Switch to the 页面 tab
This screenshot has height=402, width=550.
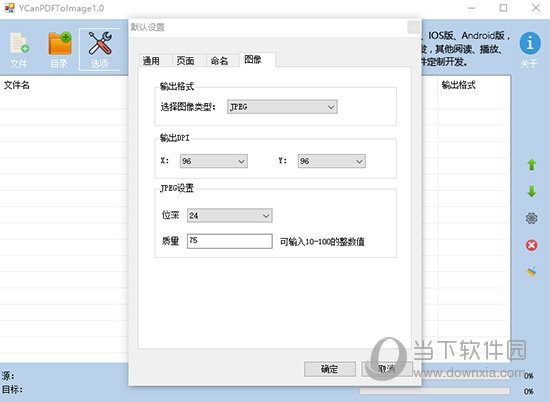click(x=185, y=61)
